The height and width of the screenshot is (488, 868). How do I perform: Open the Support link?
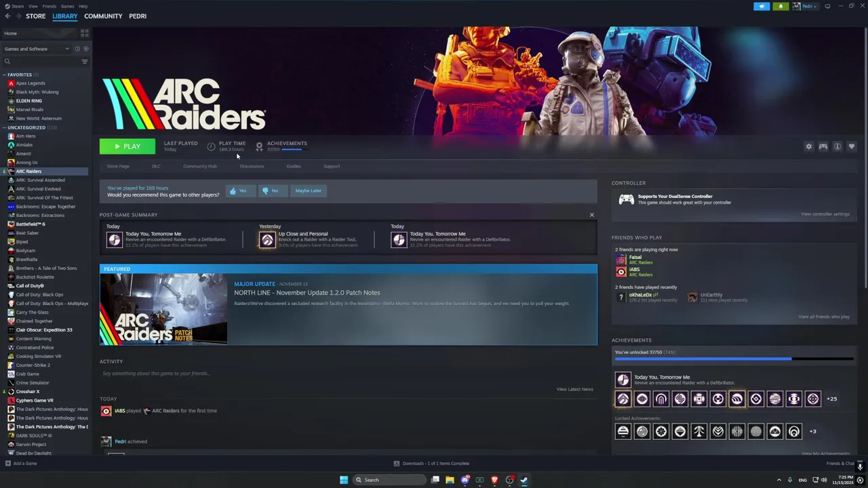[x=332, y=166]
